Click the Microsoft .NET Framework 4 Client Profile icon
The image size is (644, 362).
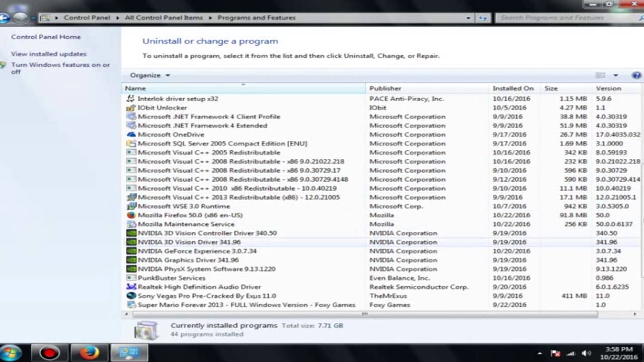(x=131, y=117)
